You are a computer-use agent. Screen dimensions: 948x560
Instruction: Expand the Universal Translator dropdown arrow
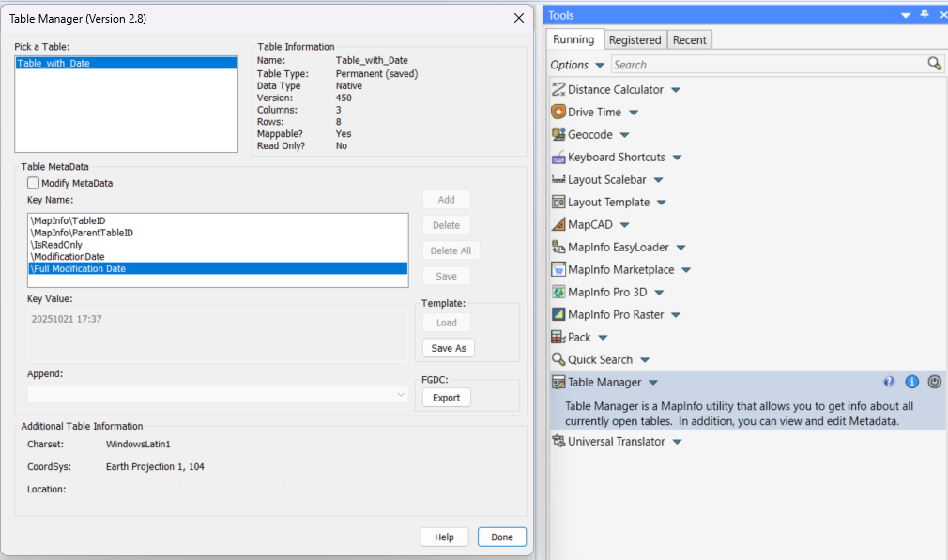pyautogui.click(x=677, y=442)
